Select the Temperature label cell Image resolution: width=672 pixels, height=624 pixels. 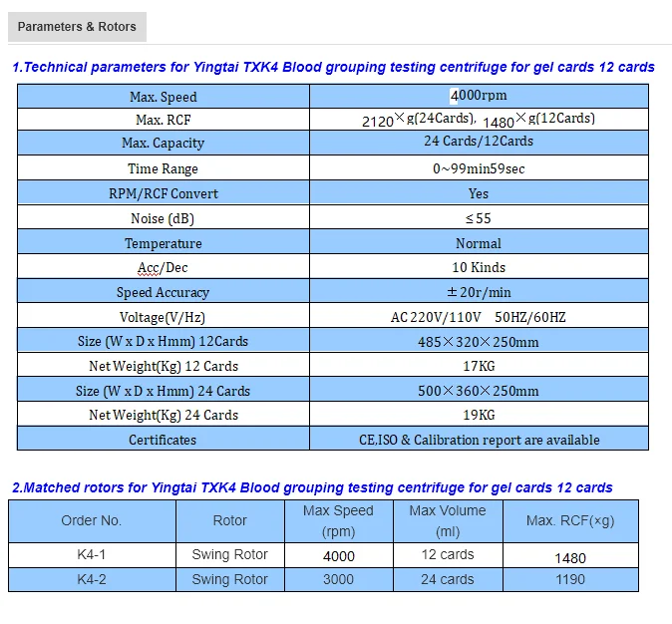164,241
